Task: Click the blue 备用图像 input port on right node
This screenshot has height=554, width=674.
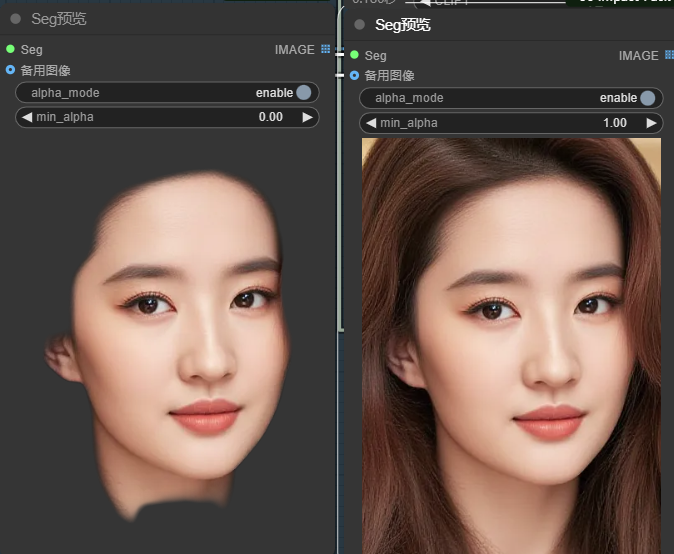Action: [355, 76]
